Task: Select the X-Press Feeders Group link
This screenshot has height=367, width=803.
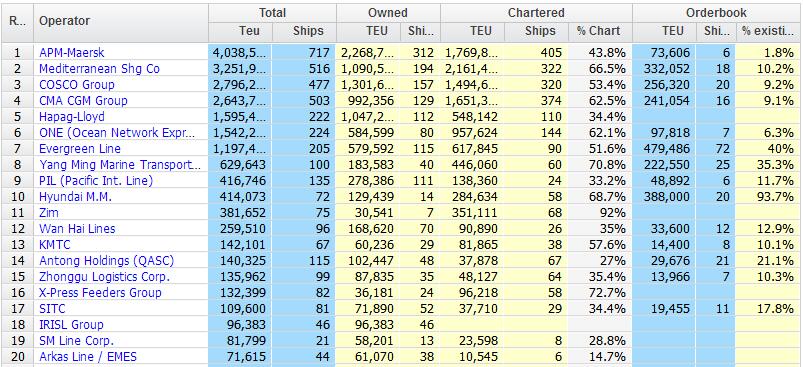Action: (x=100, y=292)
